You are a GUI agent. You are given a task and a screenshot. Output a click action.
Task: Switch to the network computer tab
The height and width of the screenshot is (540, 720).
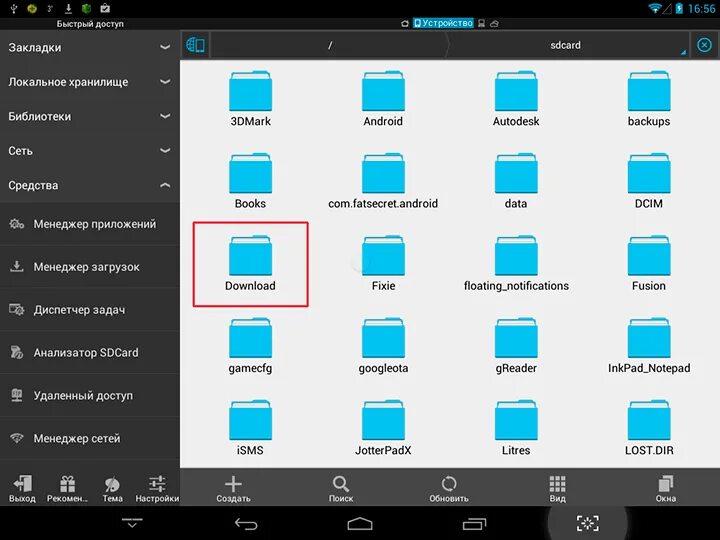tap(481, 23)
